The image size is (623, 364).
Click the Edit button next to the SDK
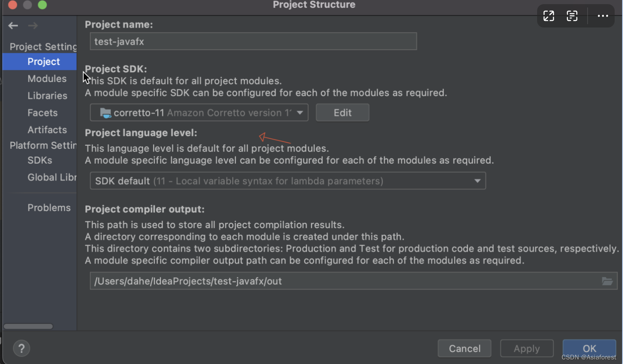(342, 112)
